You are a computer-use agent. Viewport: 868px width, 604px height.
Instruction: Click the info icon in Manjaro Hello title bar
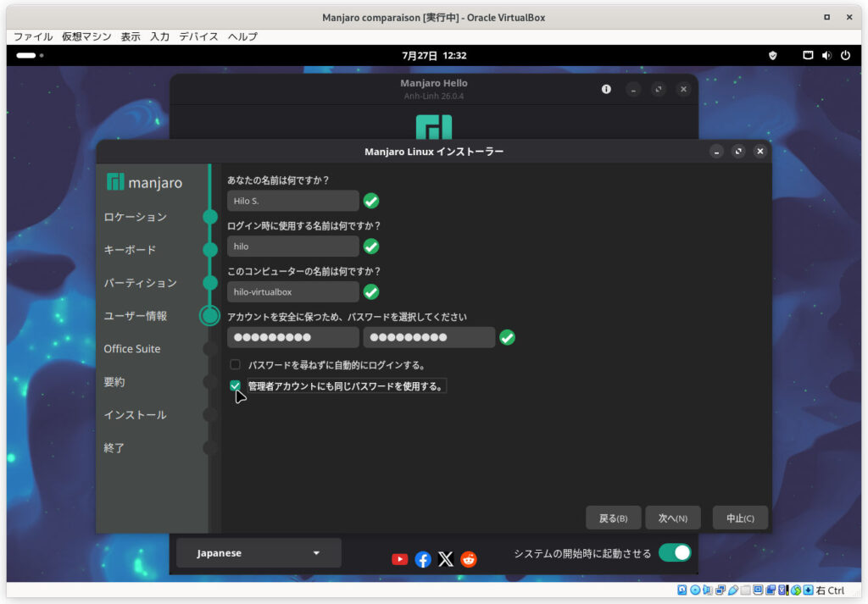[x=606, y=89]
